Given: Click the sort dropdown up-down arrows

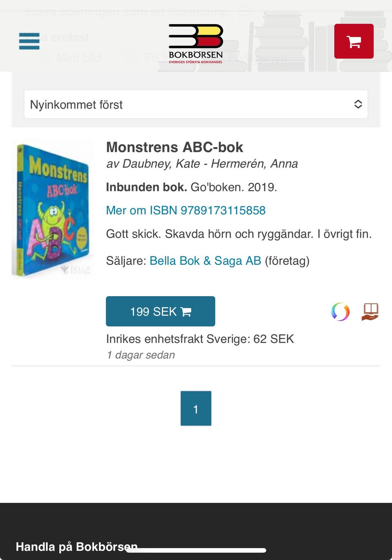Looking at the screenshot, I should coord(358,105).
